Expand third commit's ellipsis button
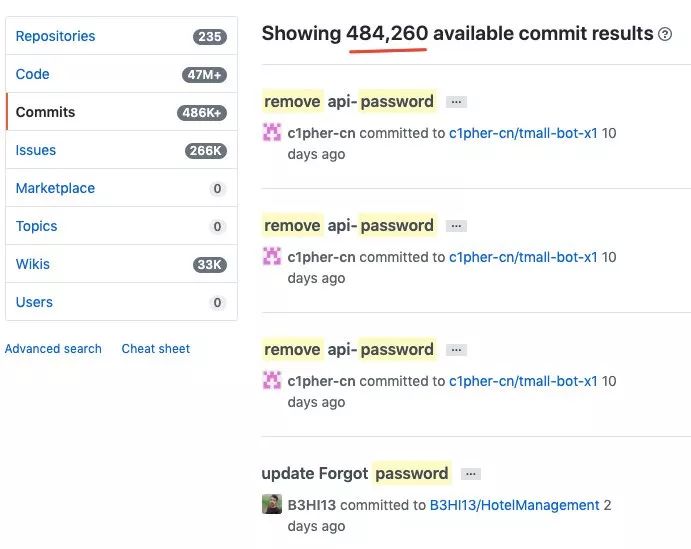 point(456,350)
